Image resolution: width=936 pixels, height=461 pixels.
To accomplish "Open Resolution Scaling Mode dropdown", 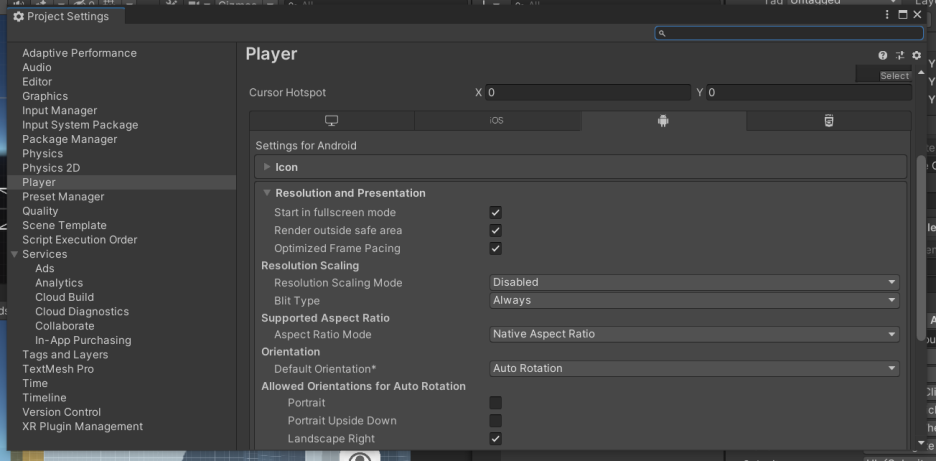I will point(694,282).
